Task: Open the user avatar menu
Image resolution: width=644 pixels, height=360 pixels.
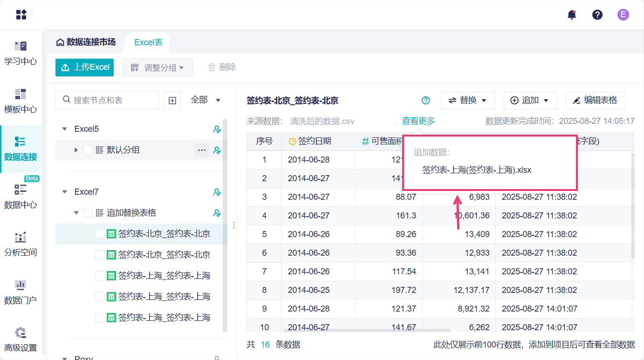Action: 623,14
